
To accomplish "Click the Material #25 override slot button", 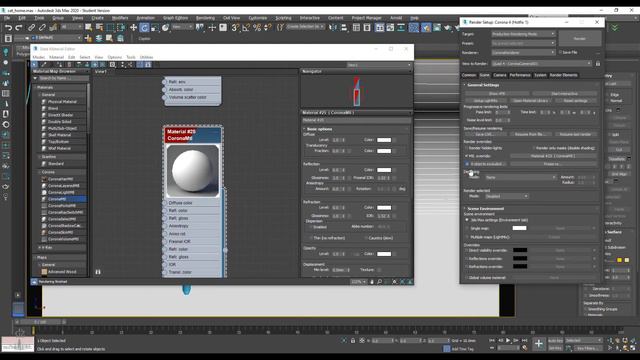I will (x=553, y=156).
